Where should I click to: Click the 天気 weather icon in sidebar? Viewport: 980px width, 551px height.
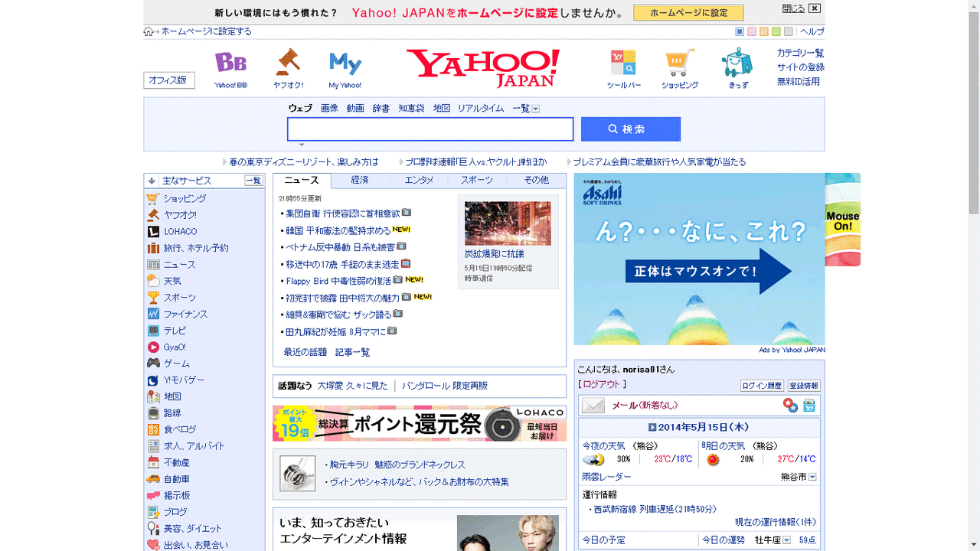(153, 281)
